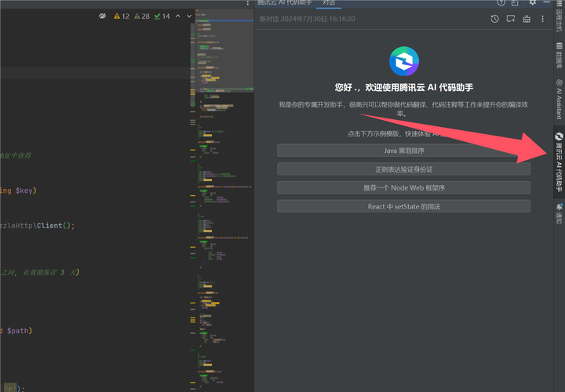Choose the React 中 setState 的用法 template
The height and width of the screenshot is (392, 565).
point(403,207)
